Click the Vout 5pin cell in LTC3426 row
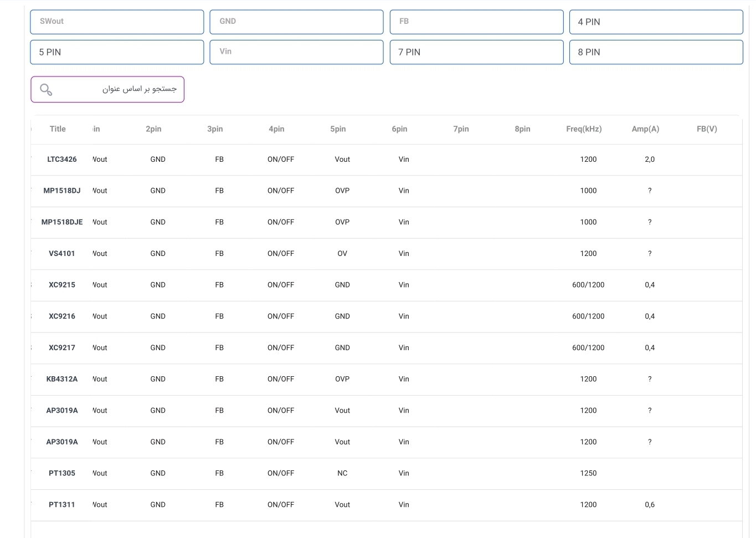This screenshot has width=756, height=538. tap(342, 160)
